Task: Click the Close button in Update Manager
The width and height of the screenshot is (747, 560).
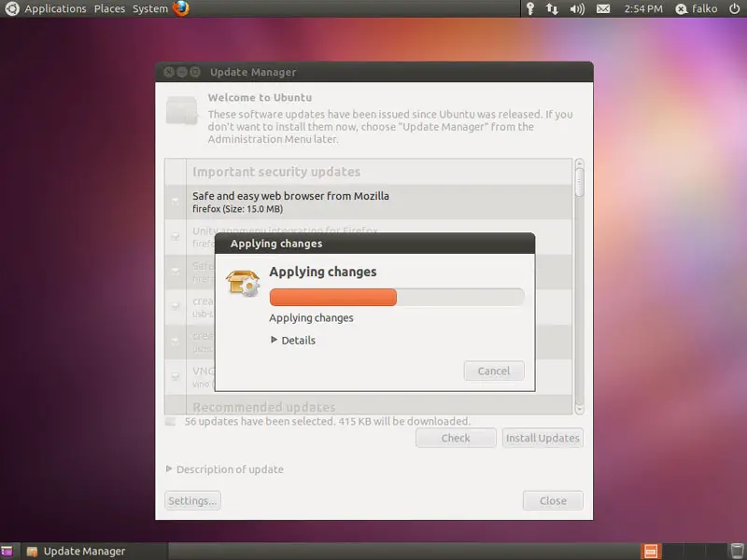Action: coord(553,501)
